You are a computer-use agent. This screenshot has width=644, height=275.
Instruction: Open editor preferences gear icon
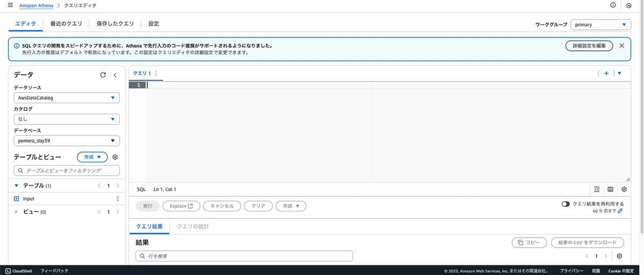pos(624,189)
